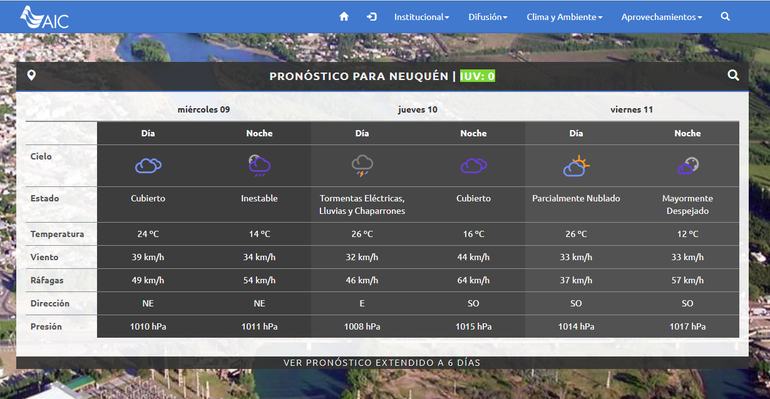The height and width of the screenshot is (399, 770).
Task: Click the Ráfagas row label
Action: point(47,280)
